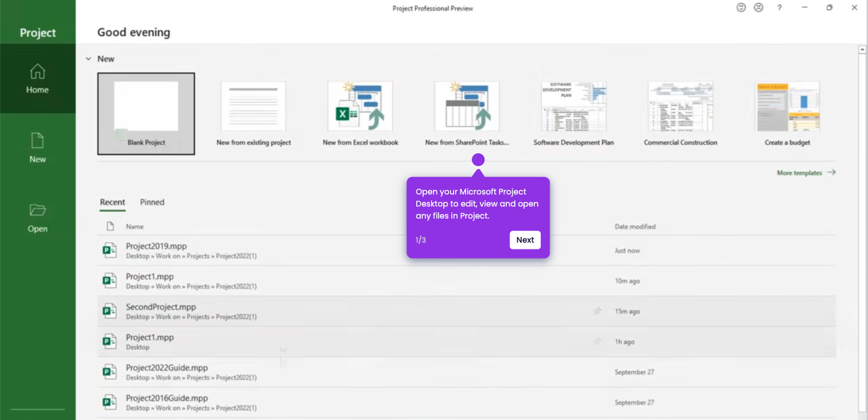Select the Blank Project template
The image size is (868, 420).
(146, 114)
